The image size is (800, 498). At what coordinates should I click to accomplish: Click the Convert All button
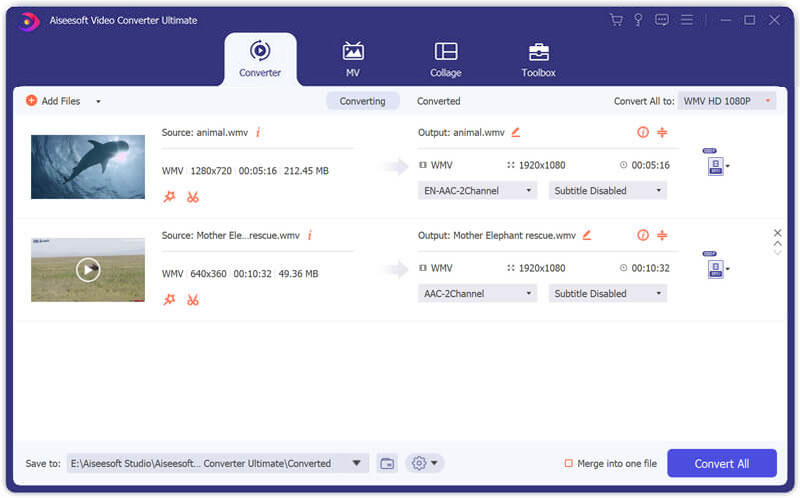click(721, 463)
